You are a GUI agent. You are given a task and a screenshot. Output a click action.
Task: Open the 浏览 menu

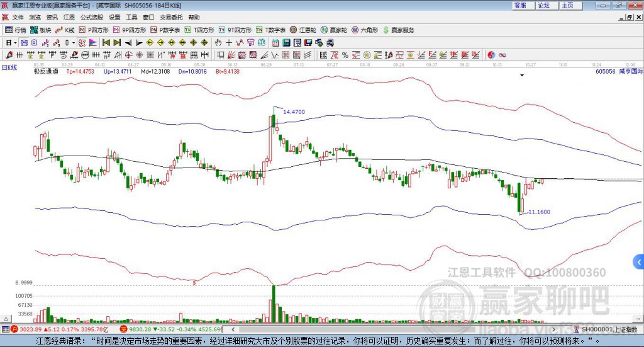35,17
